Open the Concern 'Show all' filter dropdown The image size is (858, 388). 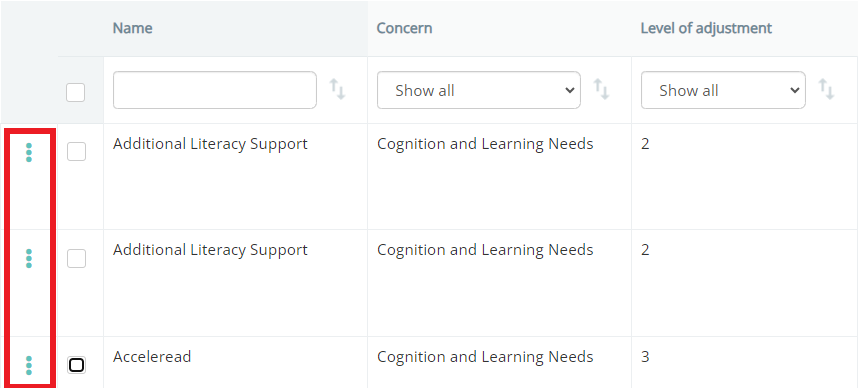click(x=479, y=90)
